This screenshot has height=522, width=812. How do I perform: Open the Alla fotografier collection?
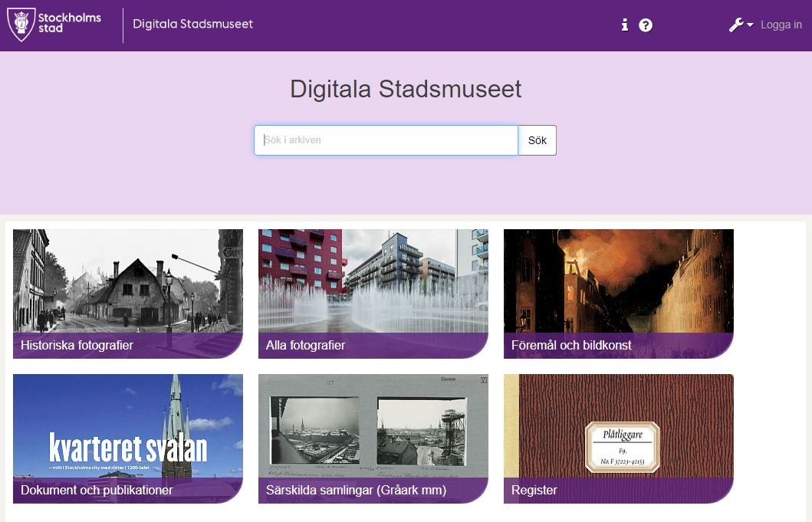(x=373, y=294)
